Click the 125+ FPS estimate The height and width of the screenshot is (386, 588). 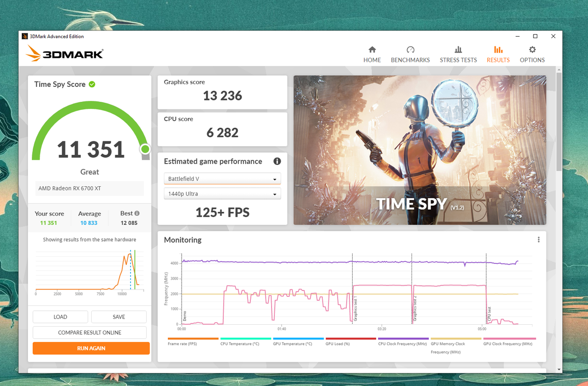[x=222, y=212]
